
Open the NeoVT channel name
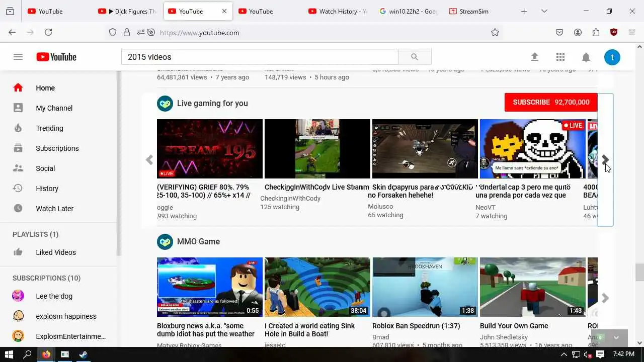[x=486, y=207]
